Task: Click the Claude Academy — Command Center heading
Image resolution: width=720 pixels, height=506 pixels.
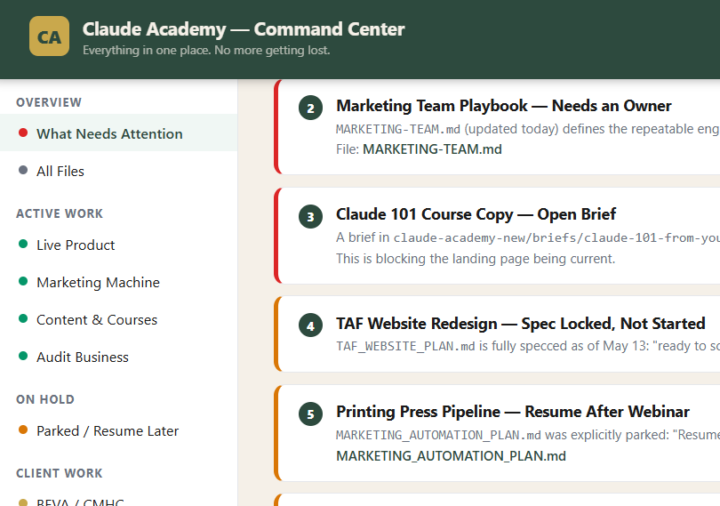Action: click(243, 29)
